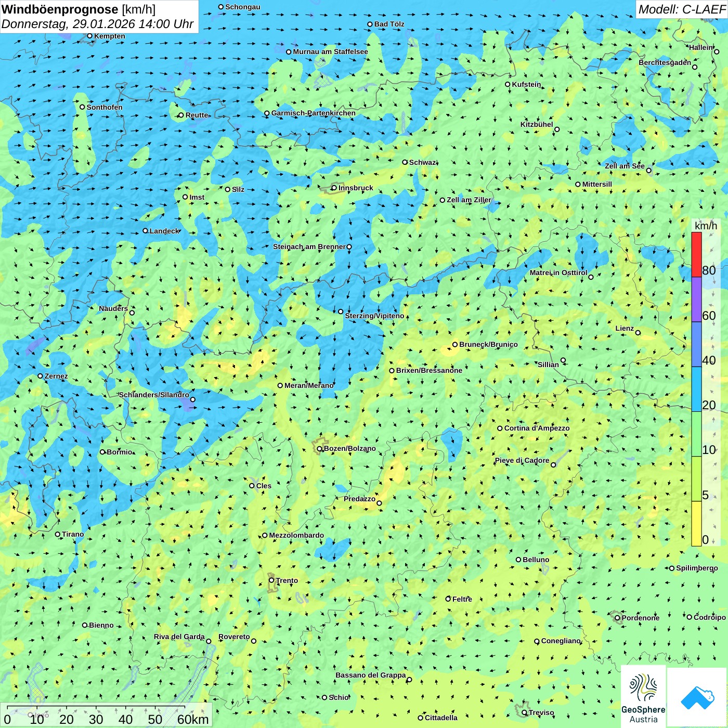
Task: Click the Schongau town label
Action: [x=242, y=7]
